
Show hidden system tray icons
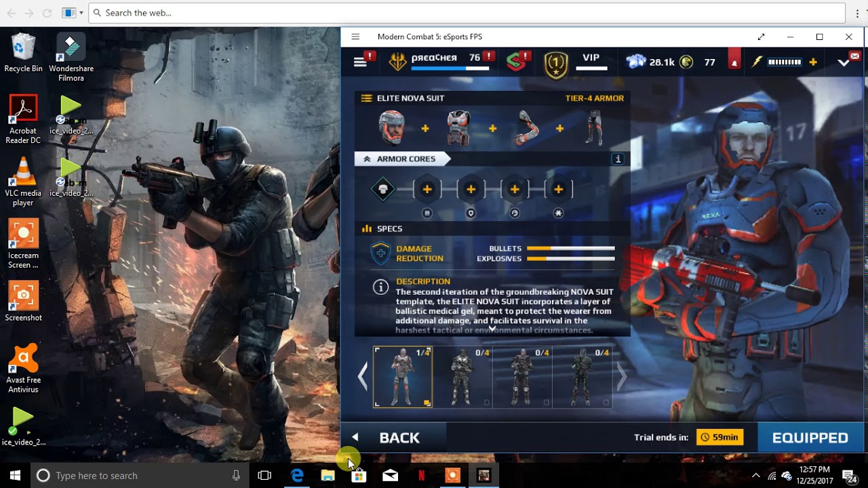(x=756, y=475)
